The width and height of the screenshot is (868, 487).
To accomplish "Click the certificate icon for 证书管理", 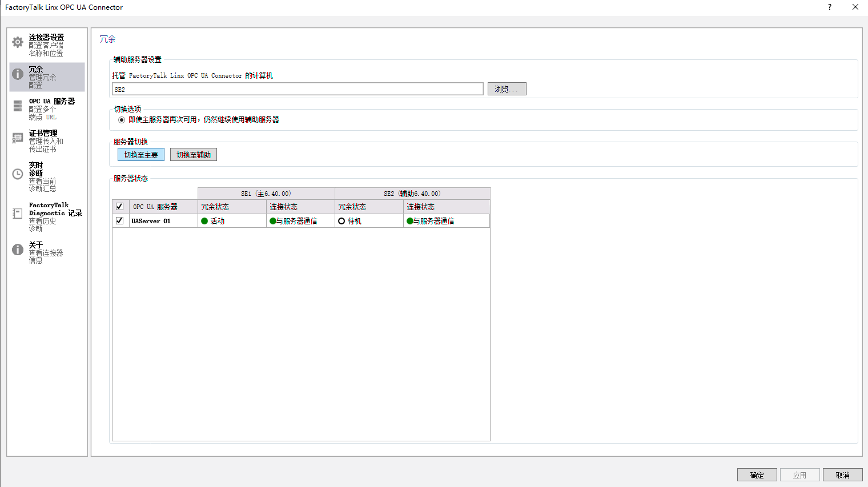I will [x=18, y=138].
